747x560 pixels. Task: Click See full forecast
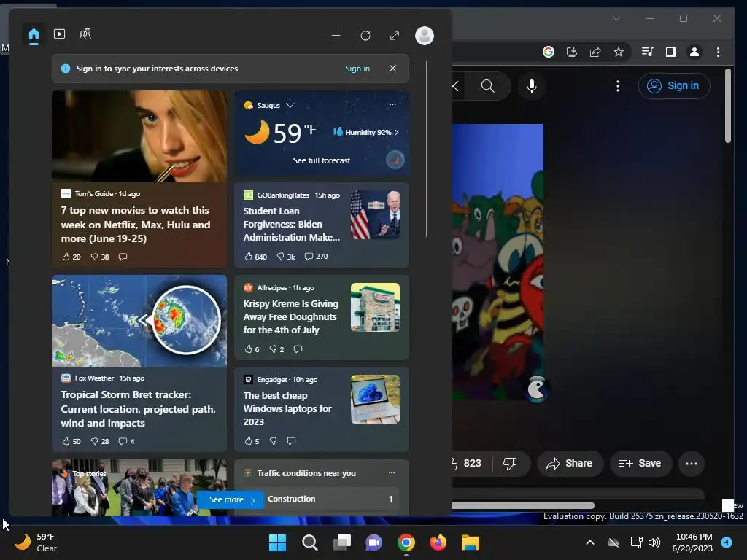click(322, 160)
